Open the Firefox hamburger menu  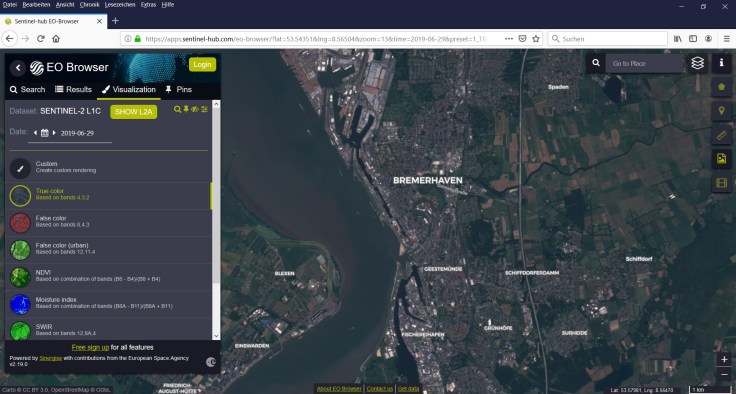coord(726,39)
